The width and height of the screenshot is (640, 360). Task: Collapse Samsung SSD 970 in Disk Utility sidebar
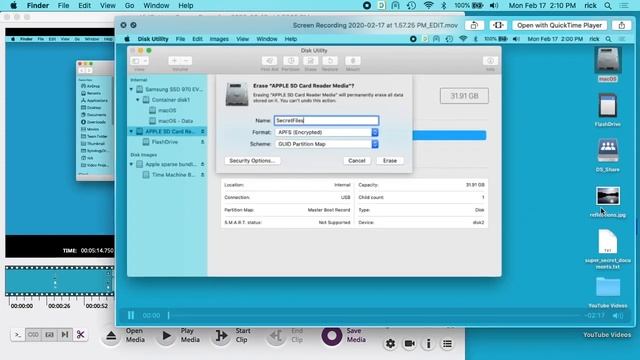pos(131,89)
